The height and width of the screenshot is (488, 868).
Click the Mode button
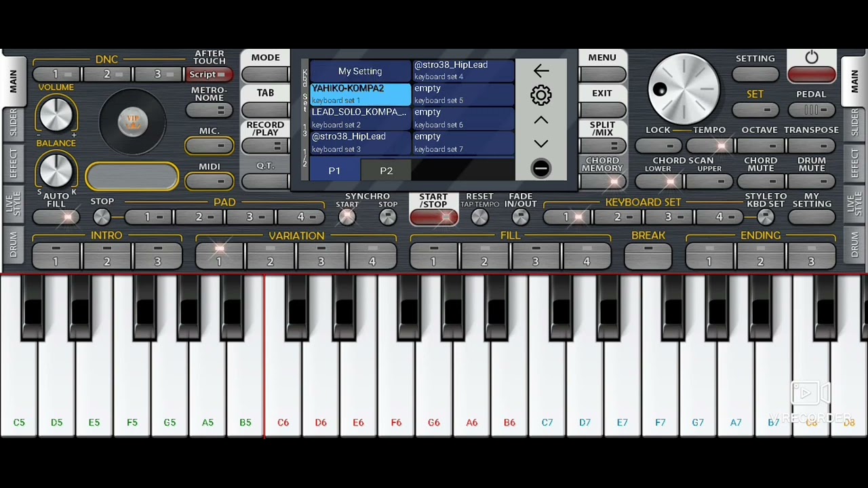pyautogui.click(x=265, y=75)
